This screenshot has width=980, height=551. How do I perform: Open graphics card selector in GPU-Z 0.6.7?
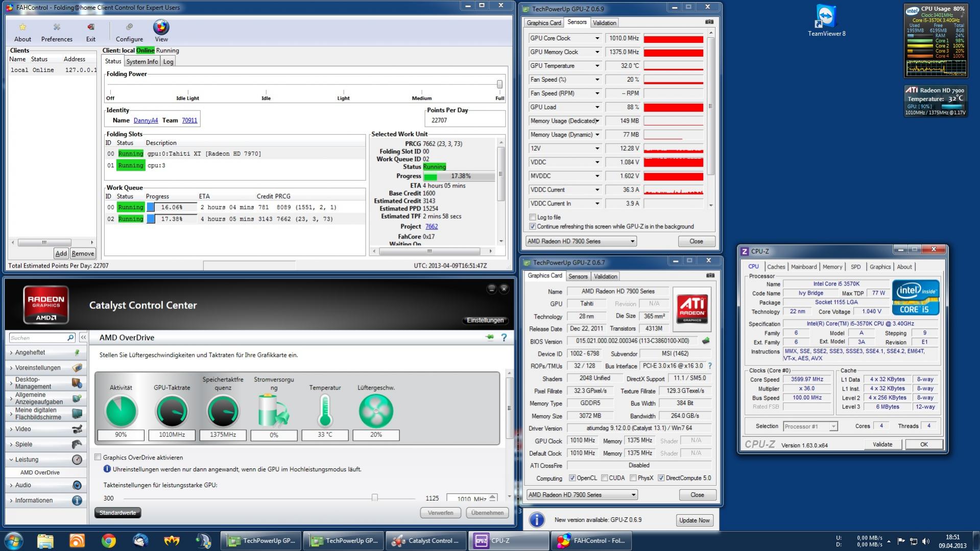click(x=582, y=494)
